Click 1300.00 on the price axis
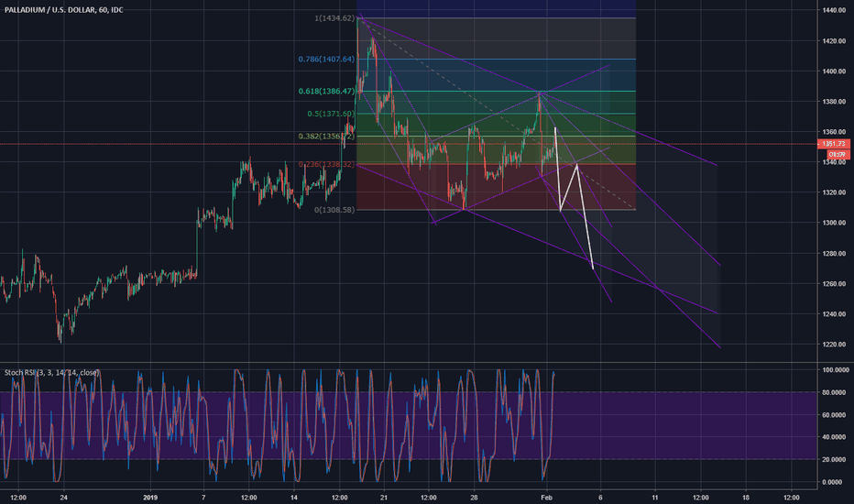 (x=834, y=223)
